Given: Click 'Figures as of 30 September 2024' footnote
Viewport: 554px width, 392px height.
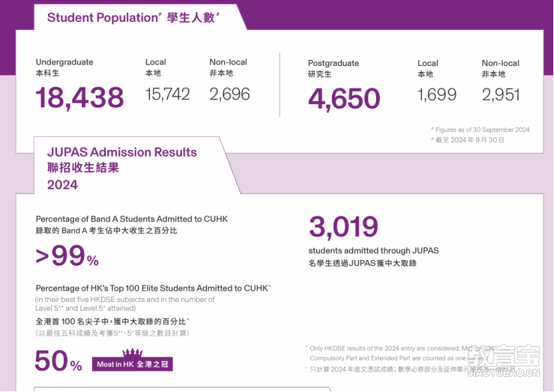Looking at the screenshot, I should coord(482,130).
